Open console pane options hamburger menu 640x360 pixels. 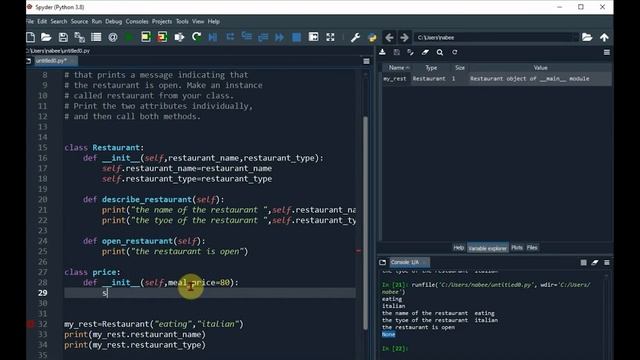click(x=607, y=262)
